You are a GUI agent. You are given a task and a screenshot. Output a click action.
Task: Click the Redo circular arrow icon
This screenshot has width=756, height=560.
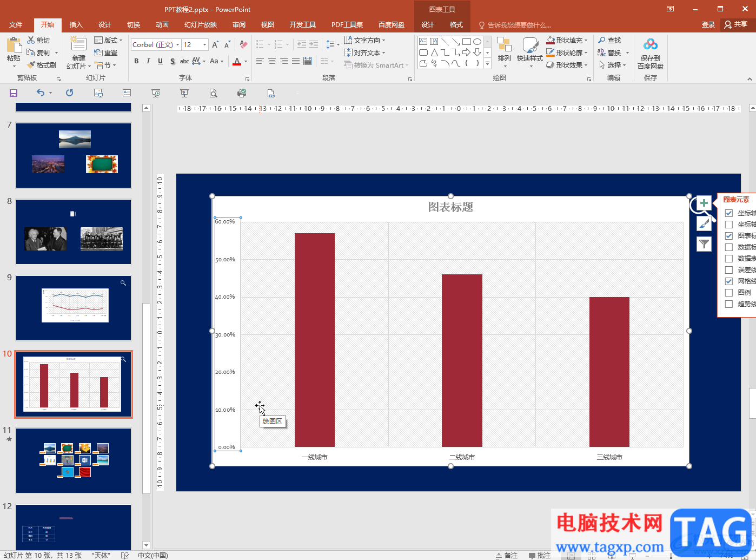(x=69, y=93)
